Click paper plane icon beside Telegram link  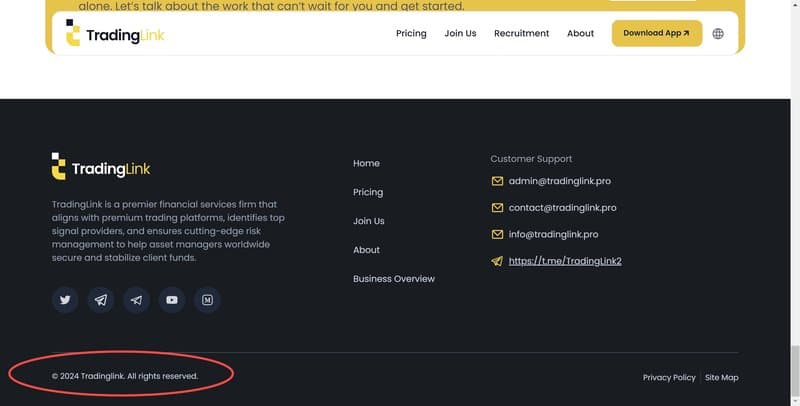point(497,261)
